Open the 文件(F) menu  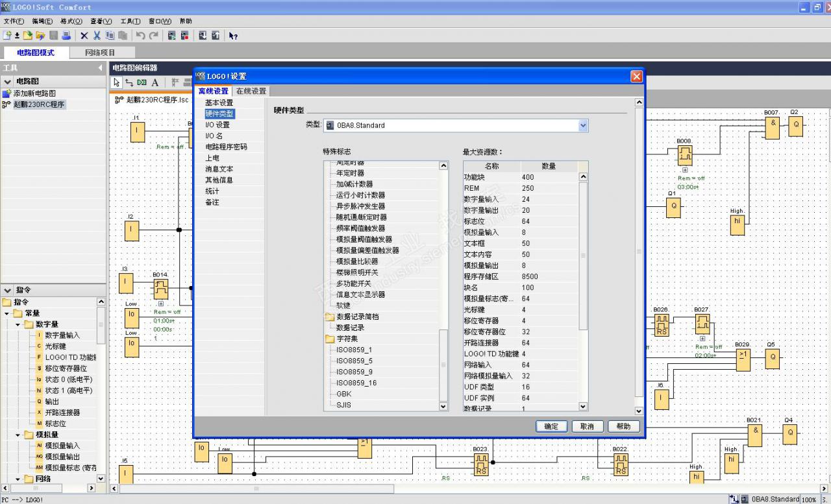14,21
